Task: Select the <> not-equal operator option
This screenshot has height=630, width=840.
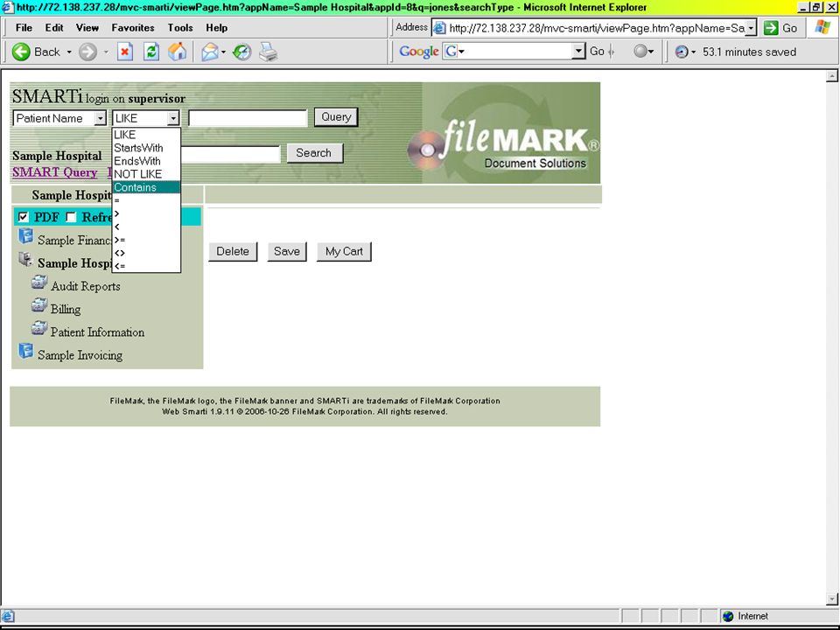Action: click(146, 253)
